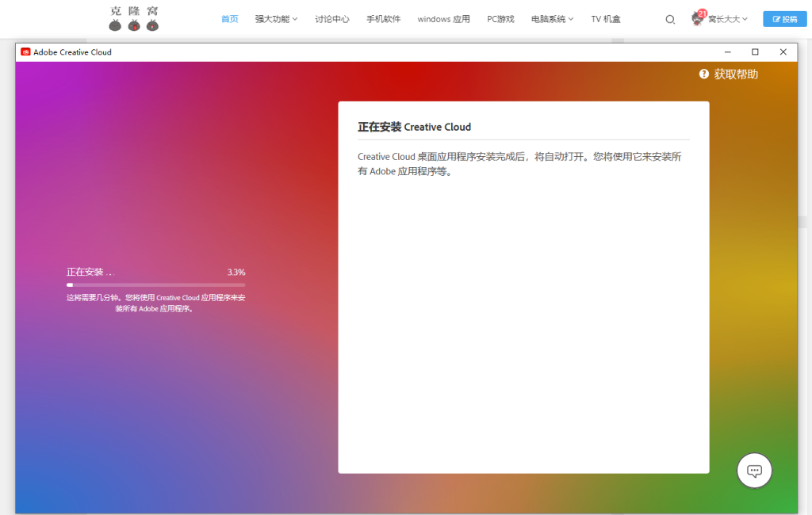Viewport: 812px width, 515px height.
Task: Maximize the Adobe Creative Cloud window
Action: [x=755, y=51]
